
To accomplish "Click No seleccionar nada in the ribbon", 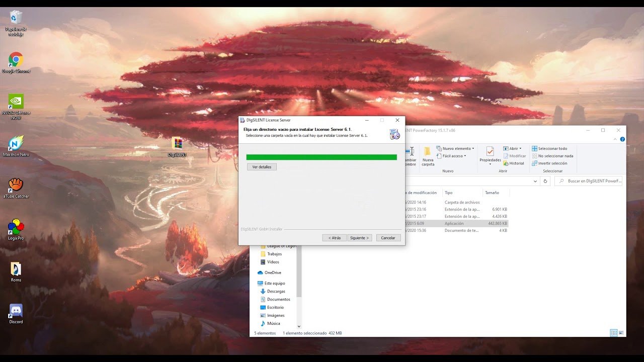I will pos(552,156).
